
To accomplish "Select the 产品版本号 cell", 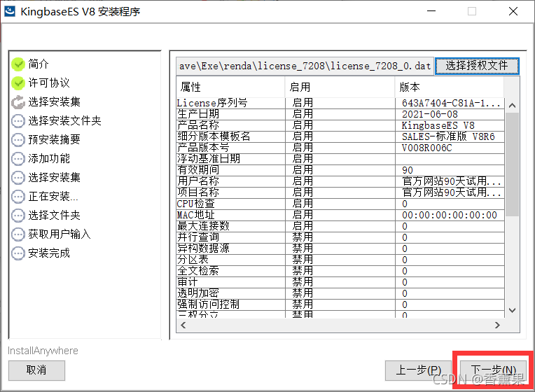I will (230, 148).
